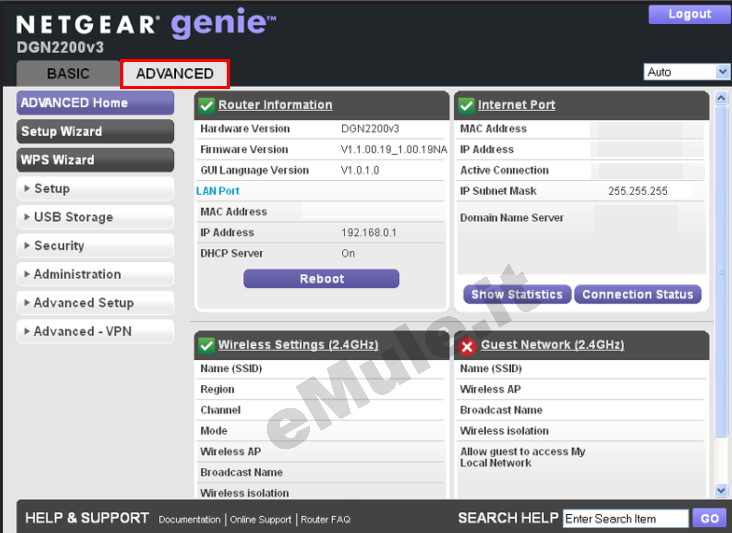Click the GO search button
732x533 pixels.
(x=710, y=518)
